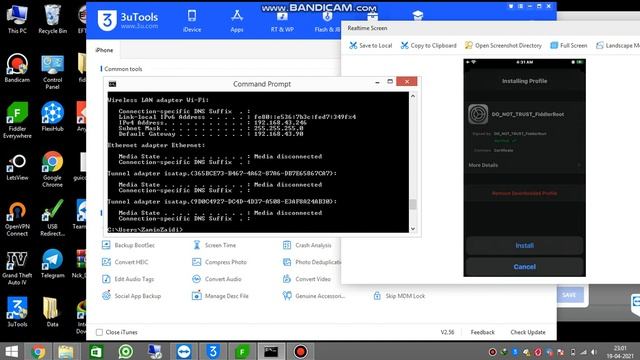Image resolution: width=640 pixels, height=360 pixels.
Task: Open the Recycle Bin desktop icon
Action: [52, 19]
